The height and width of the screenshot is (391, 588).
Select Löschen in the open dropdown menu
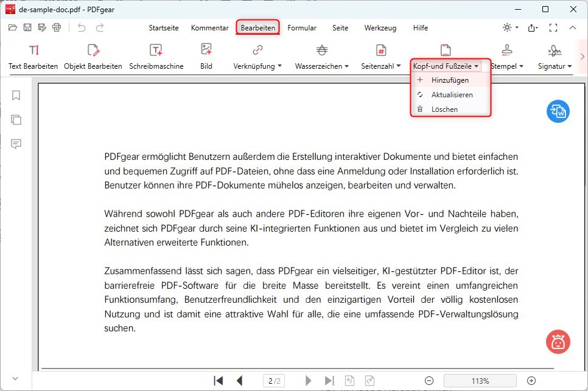(443, 109)
